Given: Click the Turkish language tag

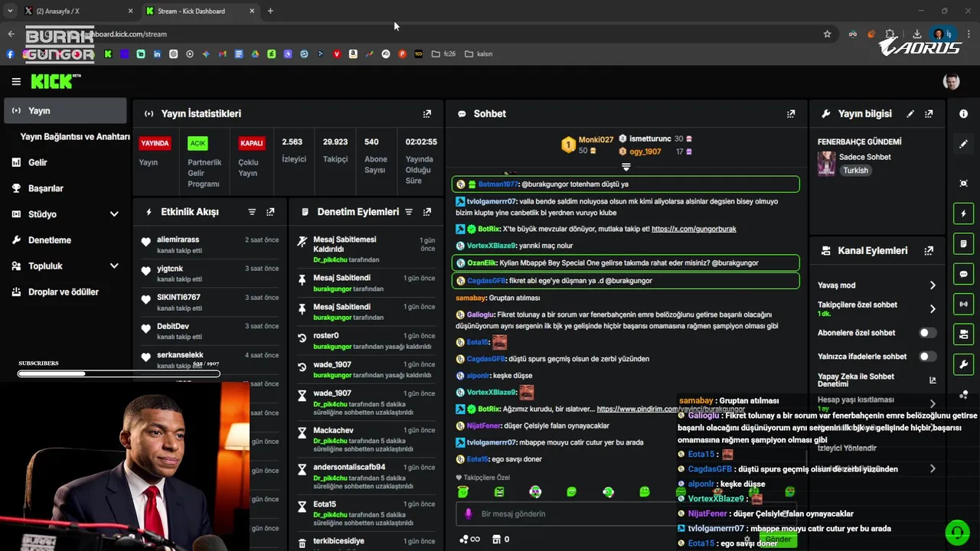Looking at the screenshot, I should click(855, 171).
